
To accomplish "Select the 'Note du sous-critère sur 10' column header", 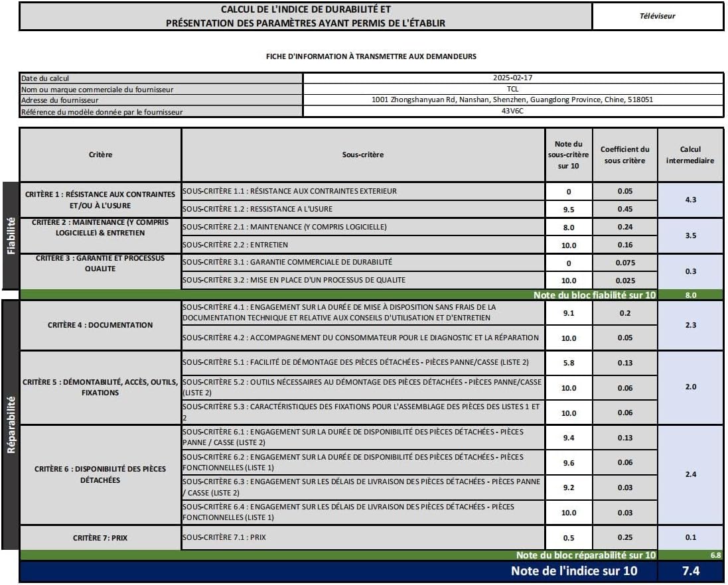I will [568, 155].
